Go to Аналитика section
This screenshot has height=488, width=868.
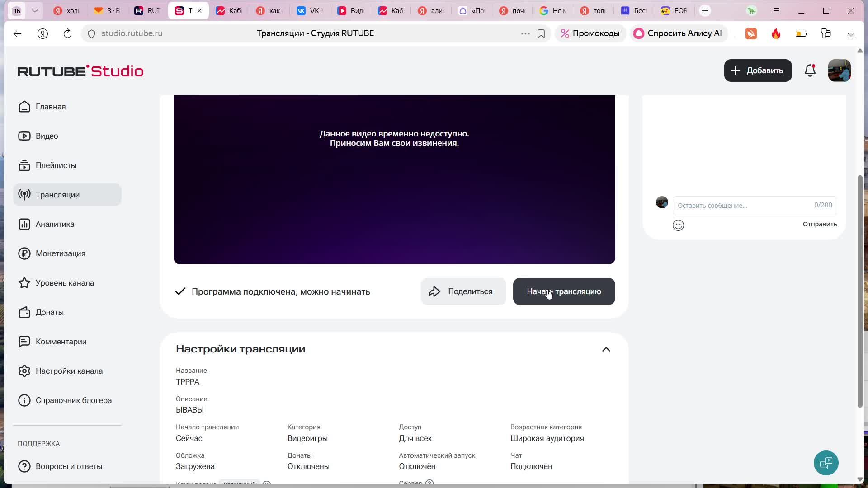[55, 224]
